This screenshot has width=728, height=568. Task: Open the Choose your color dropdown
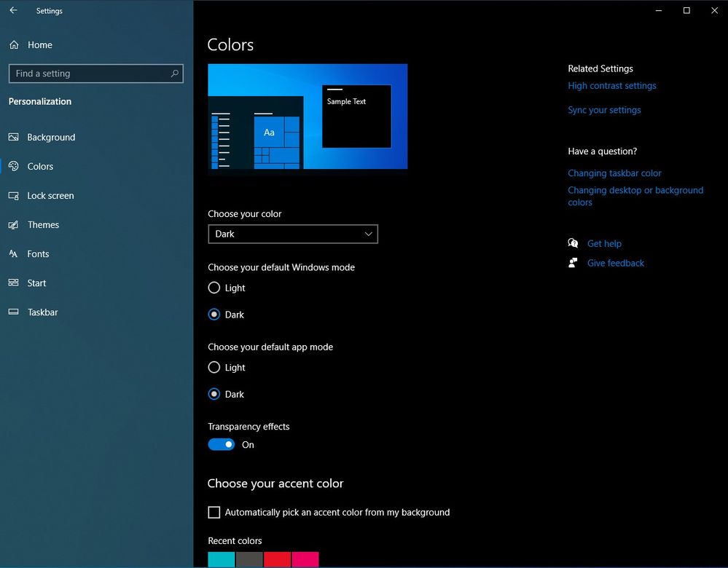click(293, 234)
